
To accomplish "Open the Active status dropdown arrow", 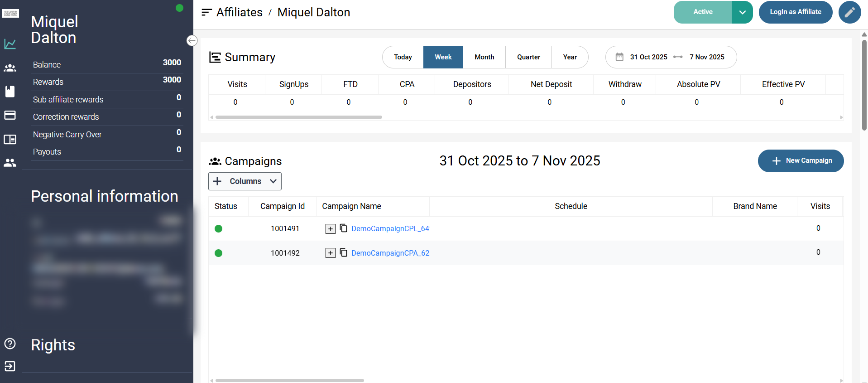I will click(x=742, y=12).
